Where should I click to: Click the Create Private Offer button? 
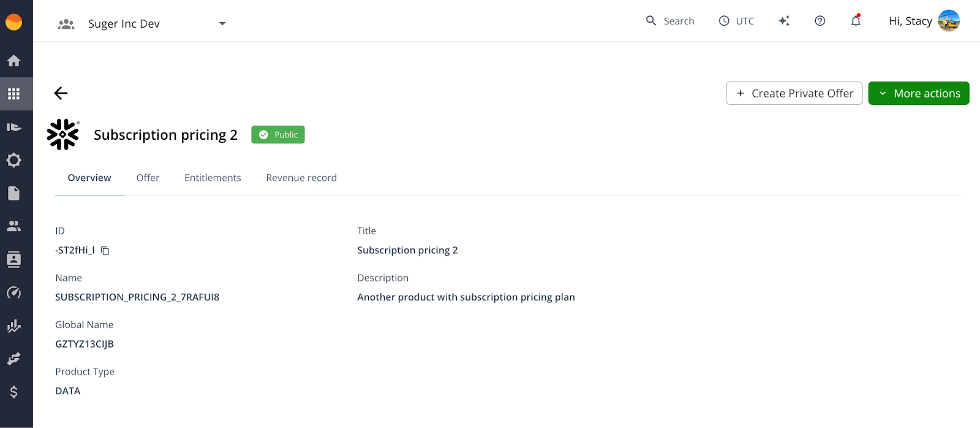(794, 93)
